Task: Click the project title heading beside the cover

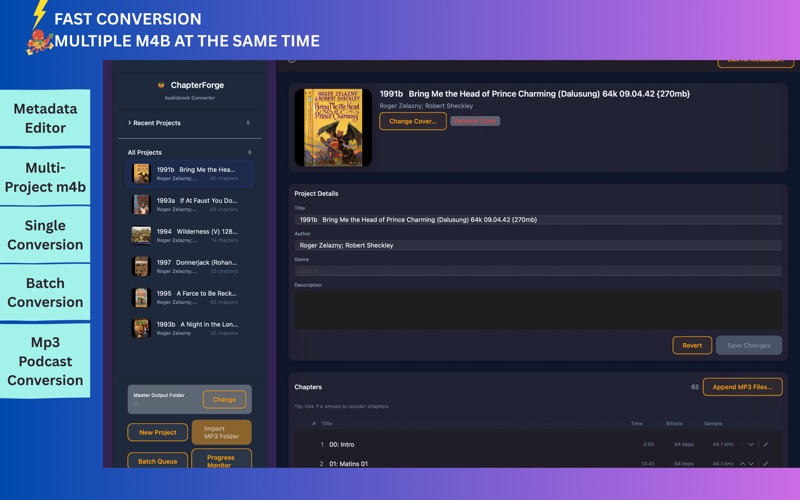Action: click(535, 94)
